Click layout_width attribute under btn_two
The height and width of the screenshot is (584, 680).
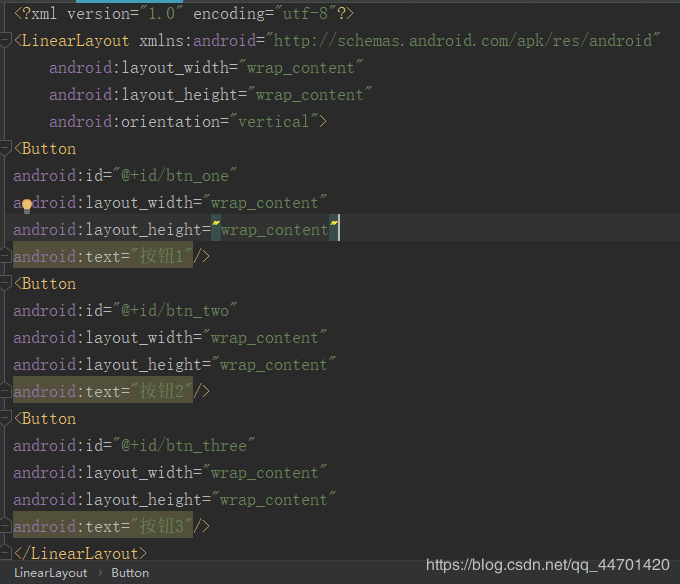(170, 337)
